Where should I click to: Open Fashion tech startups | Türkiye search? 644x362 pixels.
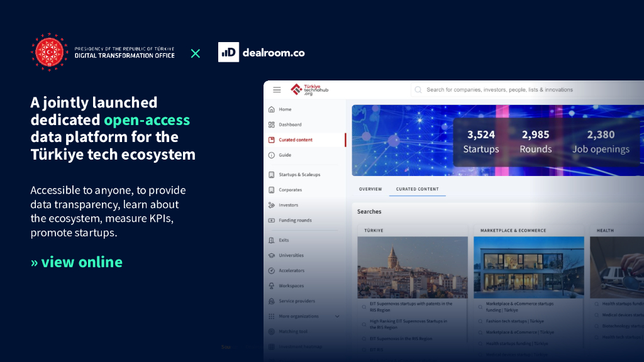pos(514,321)
